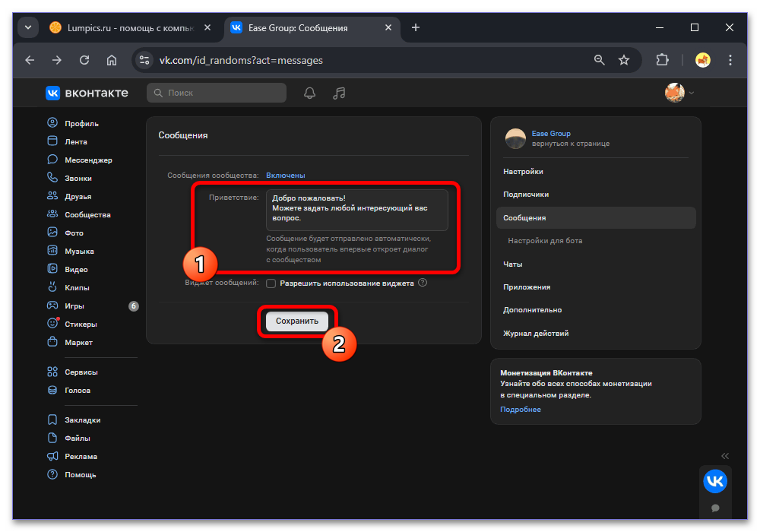
Task: Click the Сохранить button
Action: tap(296, 321)
